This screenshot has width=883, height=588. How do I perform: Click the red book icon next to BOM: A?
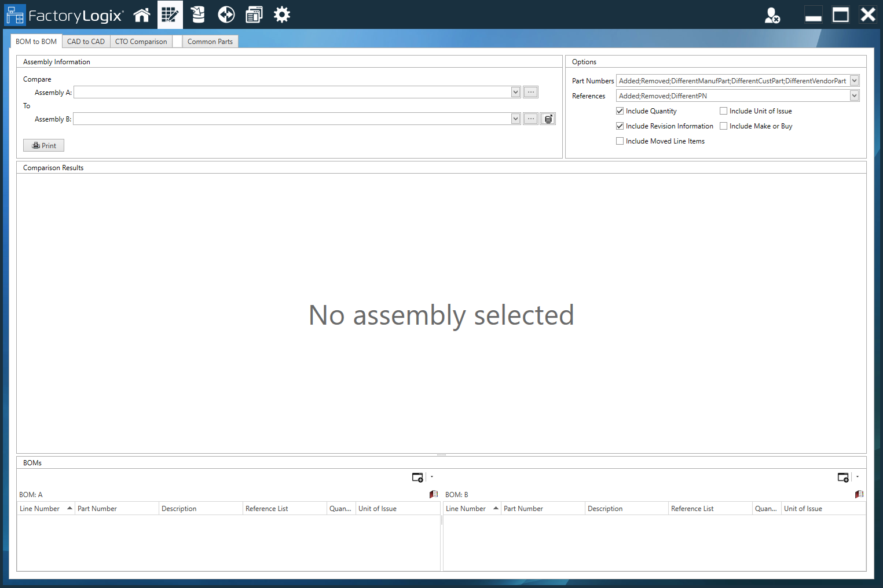[433, 494]
